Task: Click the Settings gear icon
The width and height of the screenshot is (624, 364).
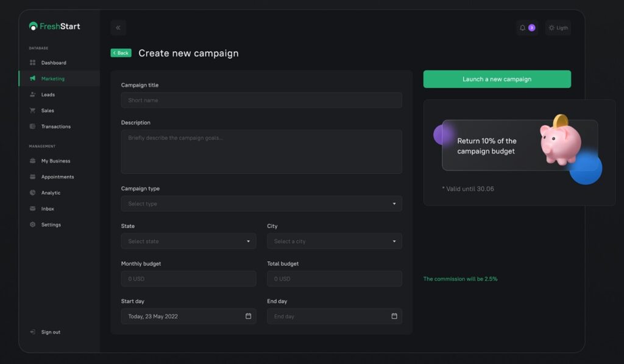Action: 33,225
